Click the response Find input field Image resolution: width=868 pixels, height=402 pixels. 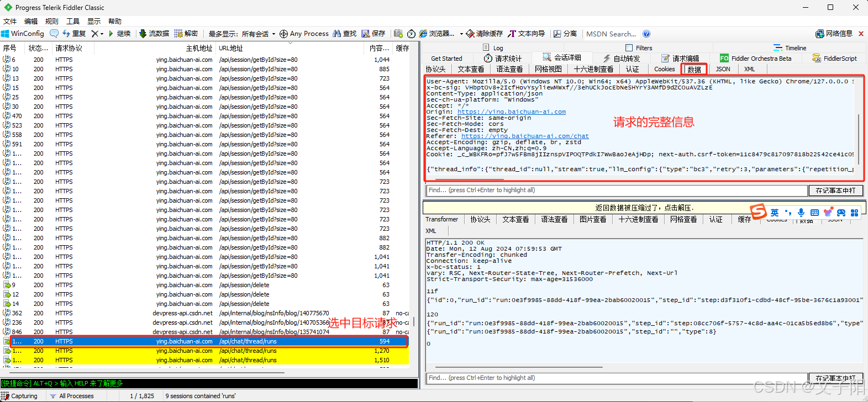[x=617, y=378]
